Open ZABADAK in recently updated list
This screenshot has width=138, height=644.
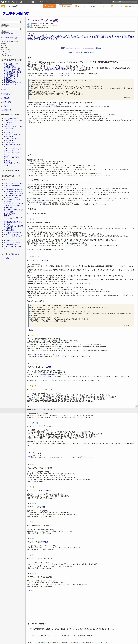[8, 216]
